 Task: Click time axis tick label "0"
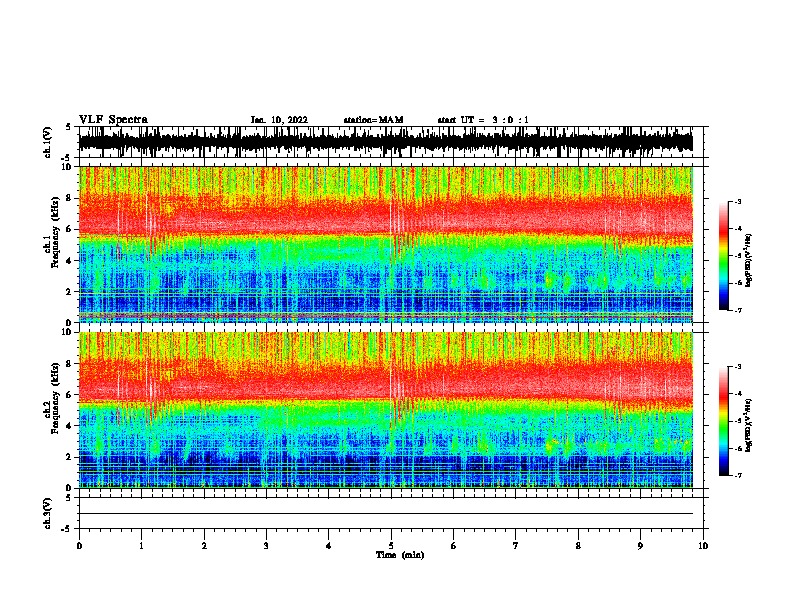(79, 546)
